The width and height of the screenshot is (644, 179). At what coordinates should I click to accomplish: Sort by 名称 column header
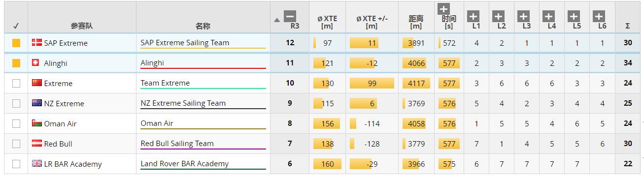click(x=203, y=26)
